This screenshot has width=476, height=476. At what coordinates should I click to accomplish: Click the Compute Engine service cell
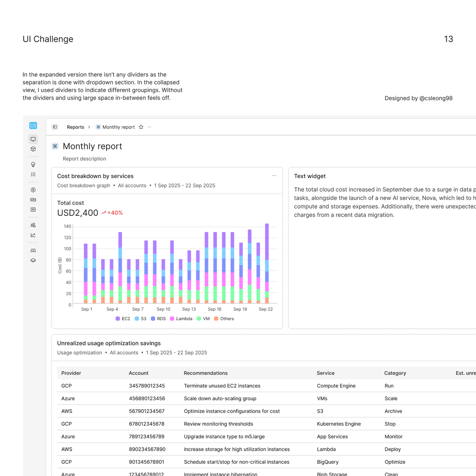click(x=336, y=386)
